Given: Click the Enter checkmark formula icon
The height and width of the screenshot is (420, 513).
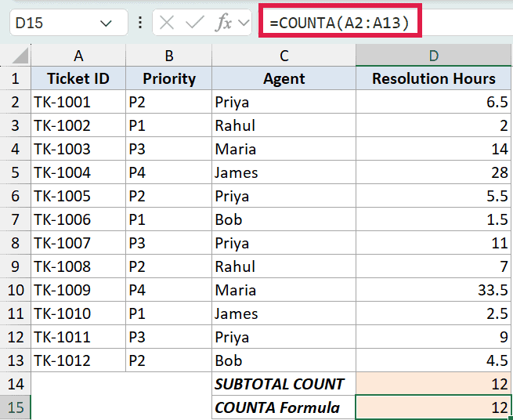Looking at the screenshot, I should click(x=195, y=23).
